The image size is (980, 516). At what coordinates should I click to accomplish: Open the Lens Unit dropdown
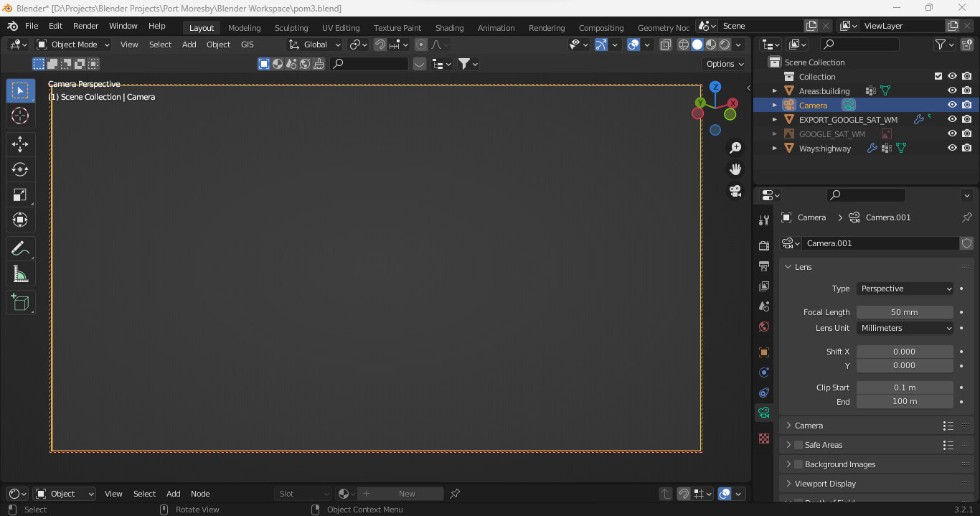tap(905, 328)
